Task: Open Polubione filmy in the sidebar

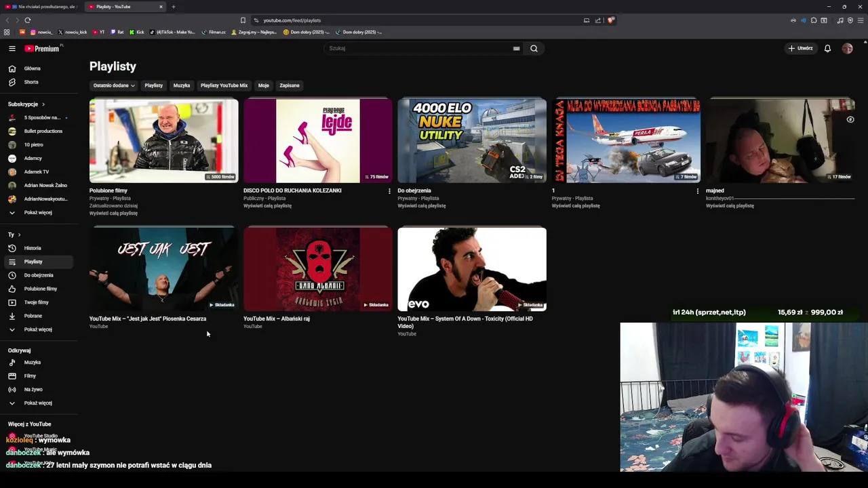Action: [x=40, y=289]
